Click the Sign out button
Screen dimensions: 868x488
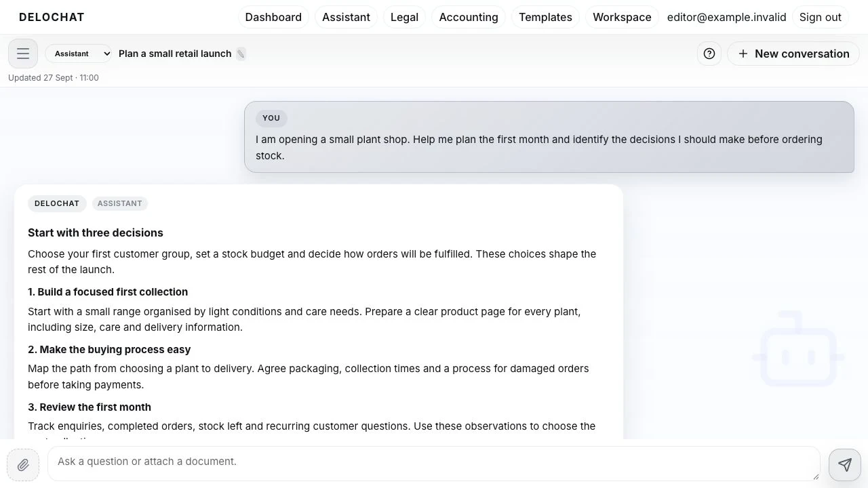[x=821, y=17]
